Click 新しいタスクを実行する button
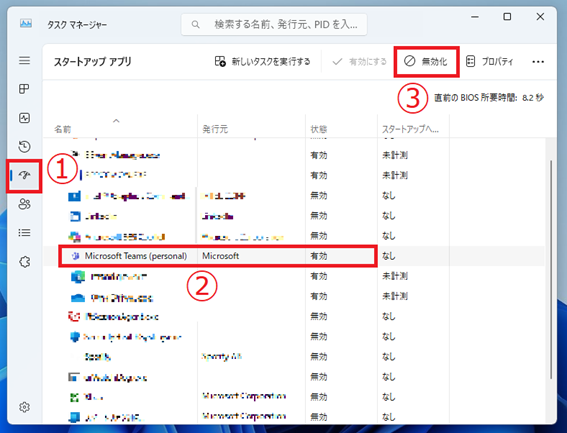Screen dimensions: 567x433 pos(263,61)
